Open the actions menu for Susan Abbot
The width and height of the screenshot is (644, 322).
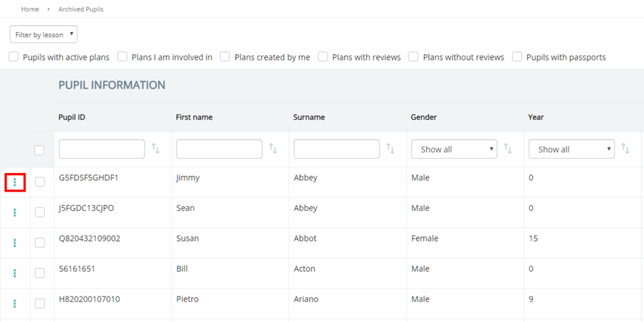tap(15, 243)
